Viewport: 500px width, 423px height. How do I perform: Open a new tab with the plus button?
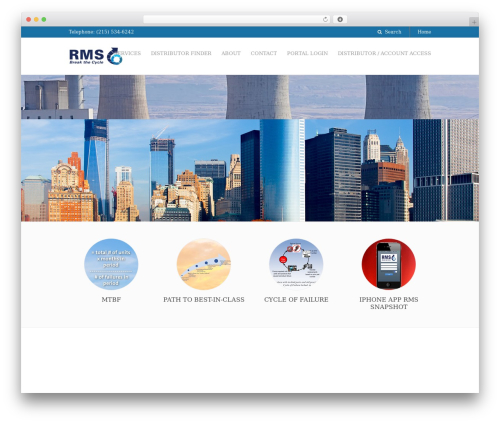tap(474, 22)
